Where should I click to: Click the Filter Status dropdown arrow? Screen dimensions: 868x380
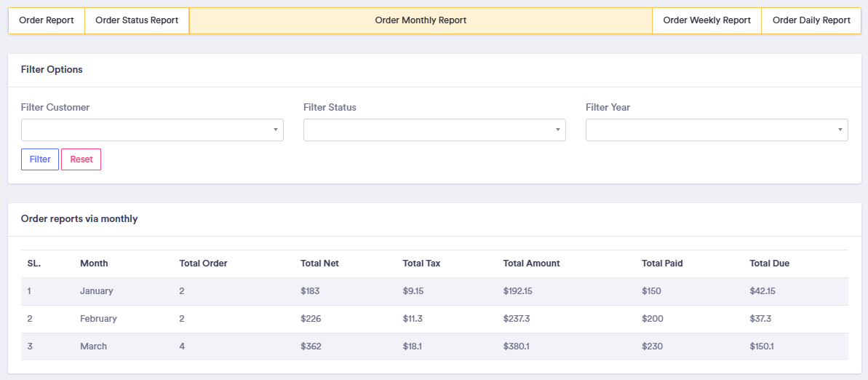point(558,130)
